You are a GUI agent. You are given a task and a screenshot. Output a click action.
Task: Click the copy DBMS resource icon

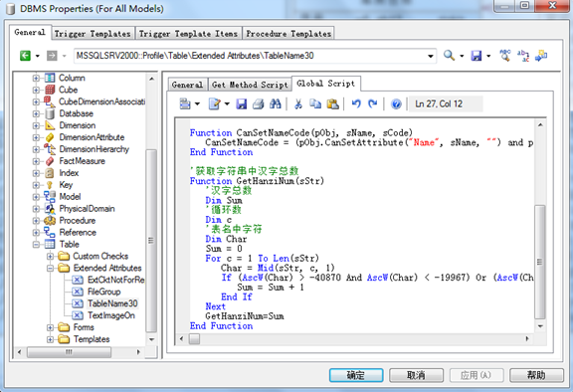[541, 56]
